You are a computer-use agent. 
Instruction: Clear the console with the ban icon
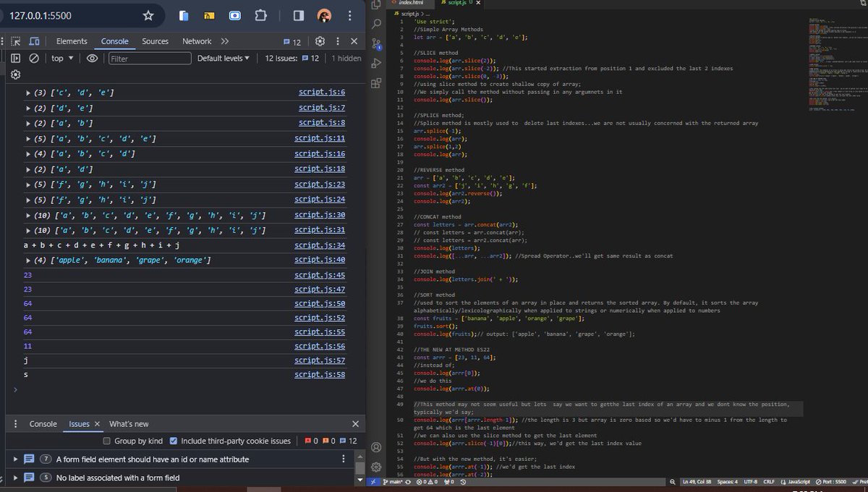click(33, 58)
